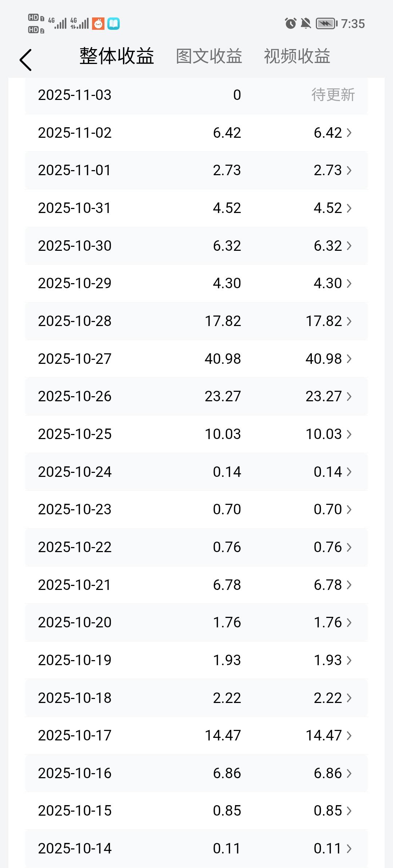This screenshot has height=868, width=393.
Task: Tap the alarm clock status icon
Action: pos(290,24)
